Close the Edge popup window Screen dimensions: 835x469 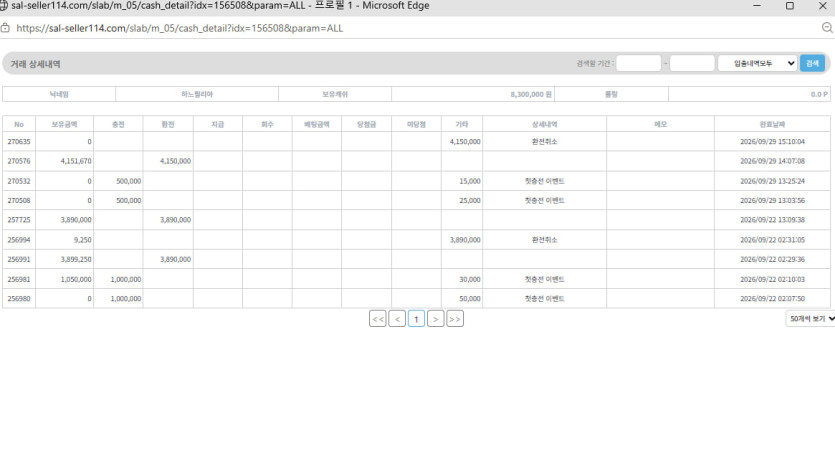822,5
